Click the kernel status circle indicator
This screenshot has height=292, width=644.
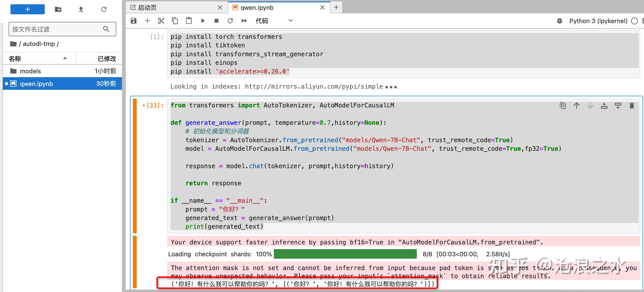634,21
